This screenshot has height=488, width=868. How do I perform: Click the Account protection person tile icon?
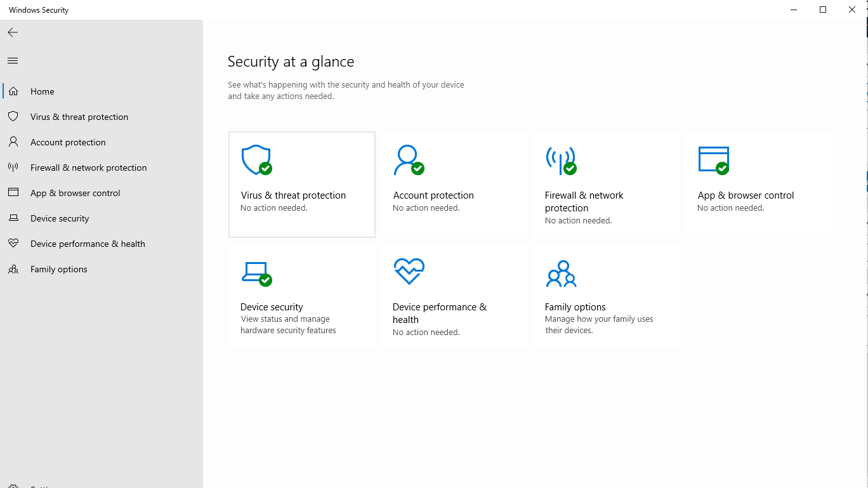pyautogui.click(x=408, y=160)
